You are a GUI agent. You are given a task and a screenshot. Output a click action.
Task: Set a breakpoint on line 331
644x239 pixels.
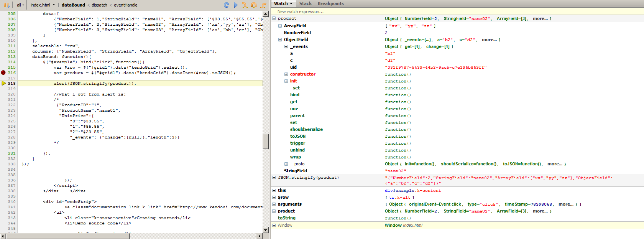click(x=3, y=153)
